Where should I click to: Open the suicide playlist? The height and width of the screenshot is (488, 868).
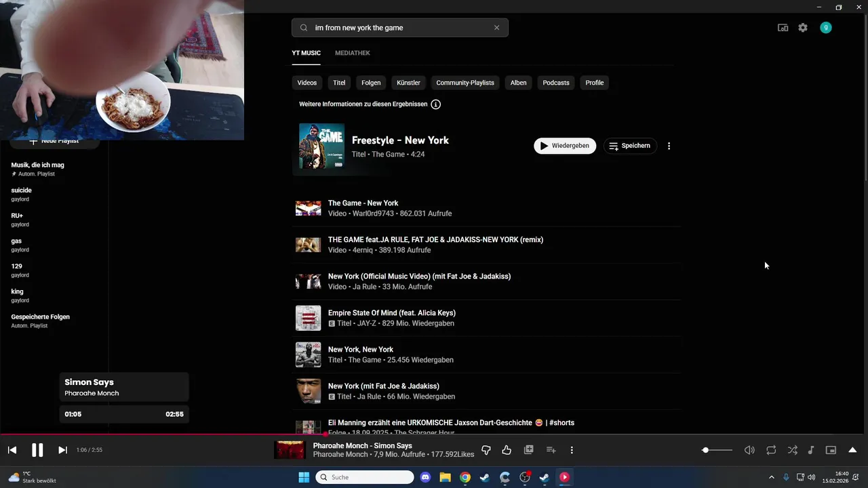tap(54, 195)
